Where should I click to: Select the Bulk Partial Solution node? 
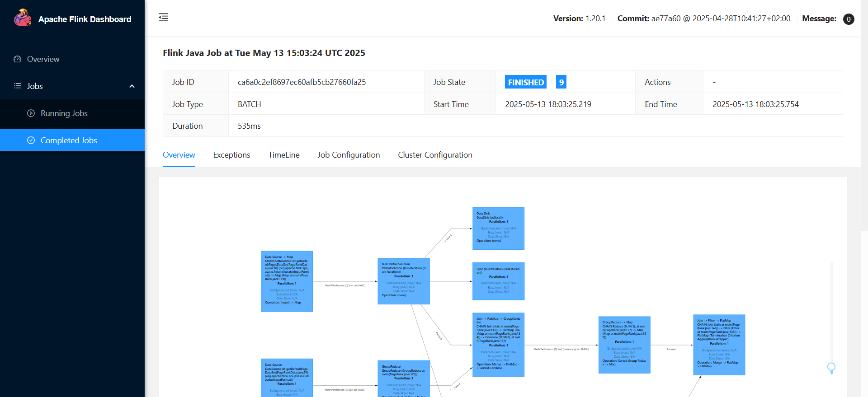[x=404, y=281]
